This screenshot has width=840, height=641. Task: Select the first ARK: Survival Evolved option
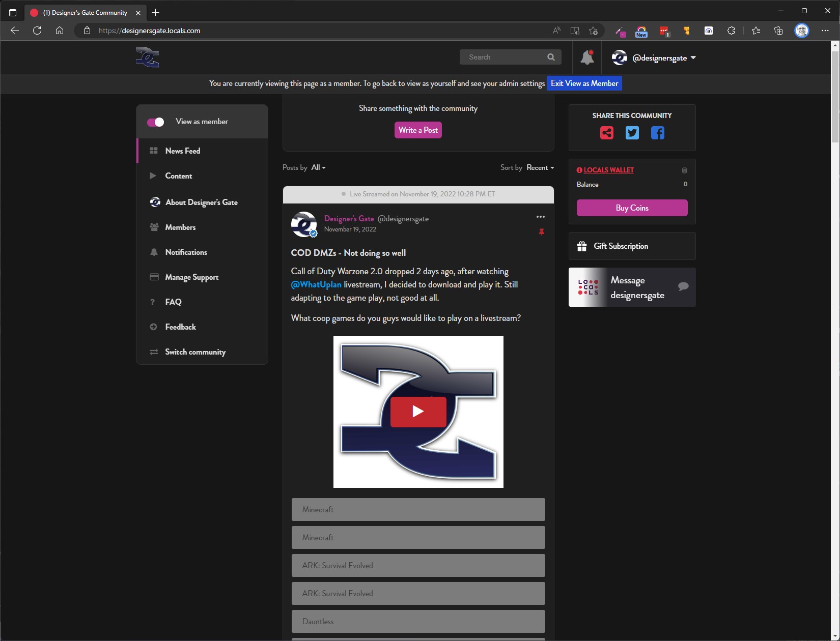pyautogui.click(x=418, y=566)
